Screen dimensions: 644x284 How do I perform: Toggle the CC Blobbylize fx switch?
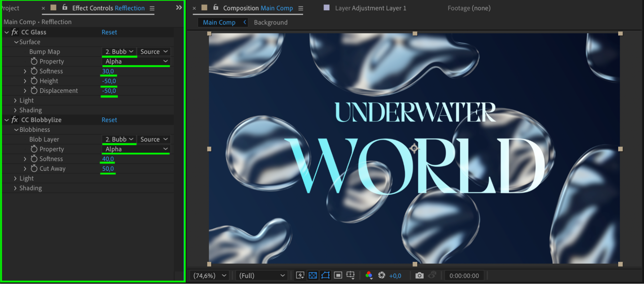[15, 120]
